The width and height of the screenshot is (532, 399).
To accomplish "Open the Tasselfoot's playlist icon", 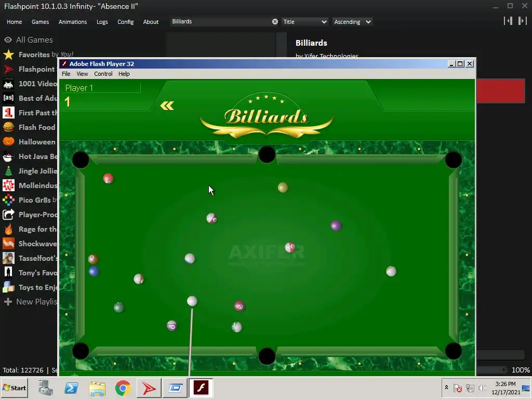I will pyautogui.click(x=8, y=258).
